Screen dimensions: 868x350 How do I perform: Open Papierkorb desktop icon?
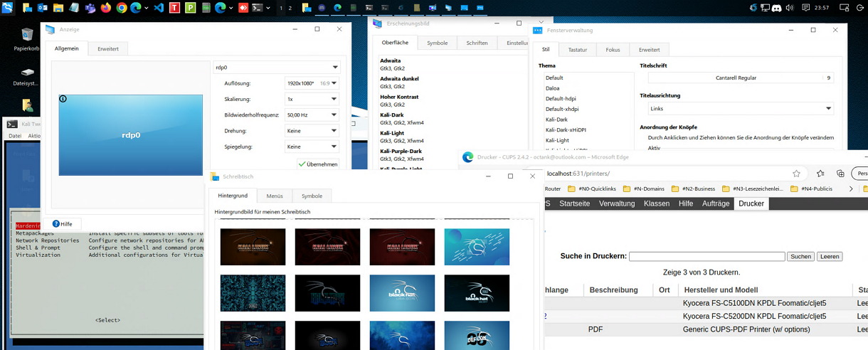click(27, 40)
